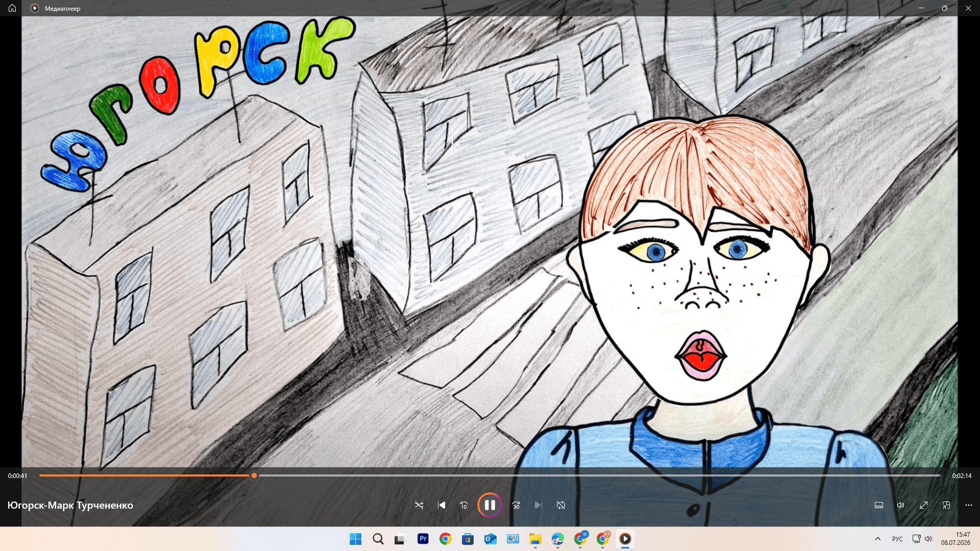The height and width of the screenshot is (551, 980).
Task: Open File Explorer from taskbar
Action: [535, 539]
